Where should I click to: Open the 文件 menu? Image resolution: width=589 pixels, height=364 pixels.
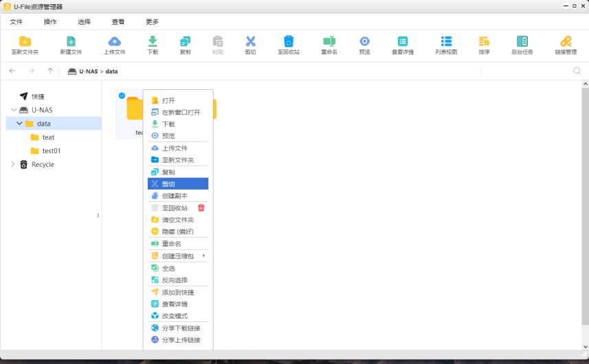click(16, 22)
